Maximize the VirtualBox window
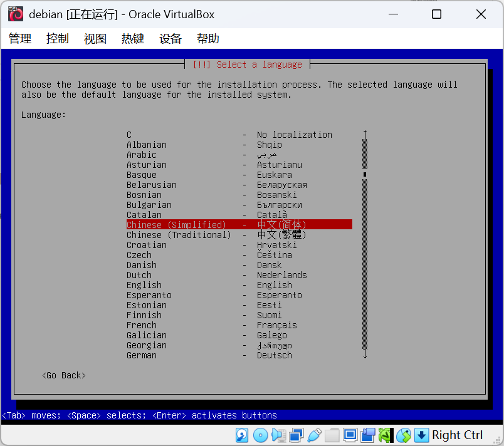 pos(436,14)
